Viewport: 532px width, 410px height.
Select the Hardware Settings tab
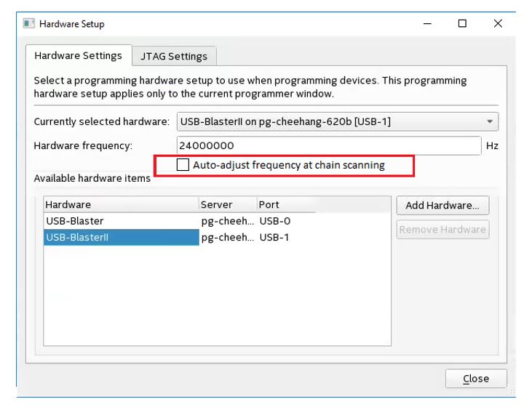click(x=79, y=56)
